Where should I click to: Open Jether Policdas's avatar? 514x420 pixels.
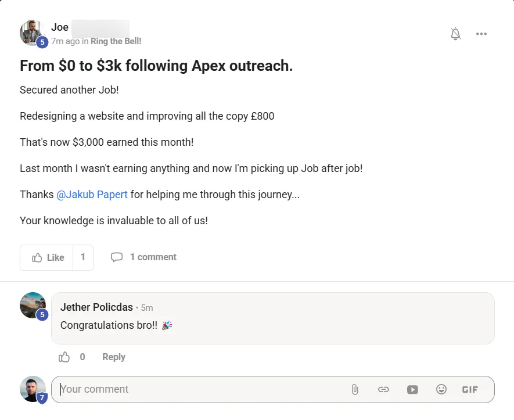[33, 305]
